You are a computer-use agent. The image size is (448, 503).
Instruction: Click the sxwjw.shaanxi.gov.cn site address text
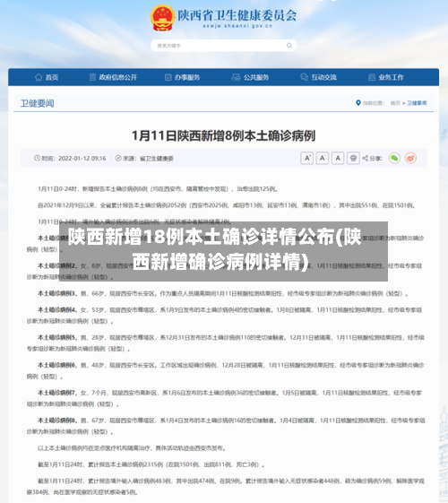click(x=237, y=26)
